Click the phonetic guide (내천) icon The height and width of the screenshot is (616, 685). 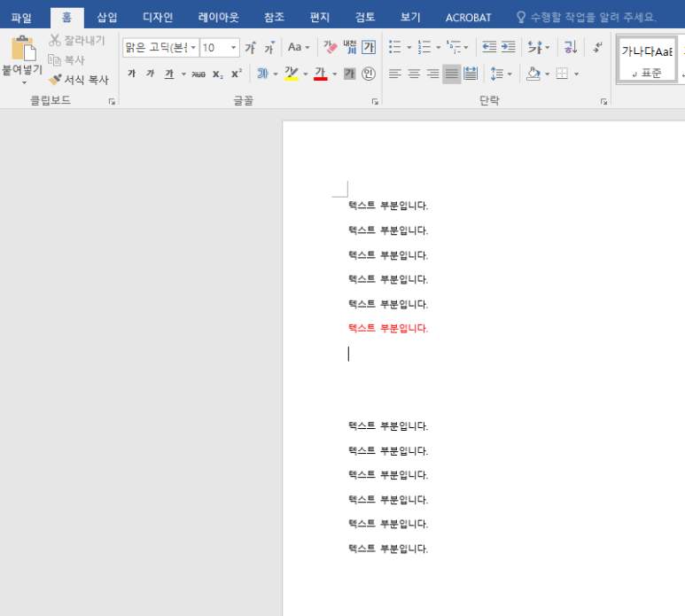click(x=349, y=47)
